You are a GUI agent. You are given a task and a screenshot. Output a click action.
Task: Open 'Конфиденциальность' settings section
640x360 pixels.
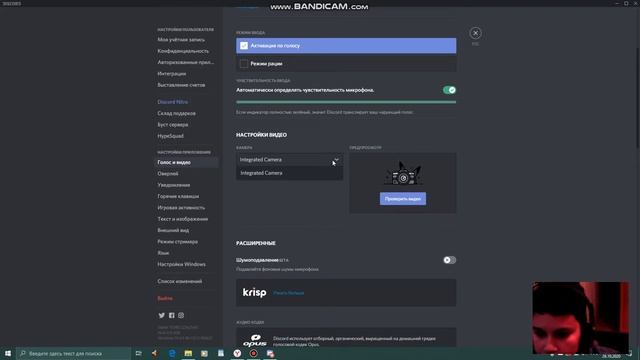point(183,51)
